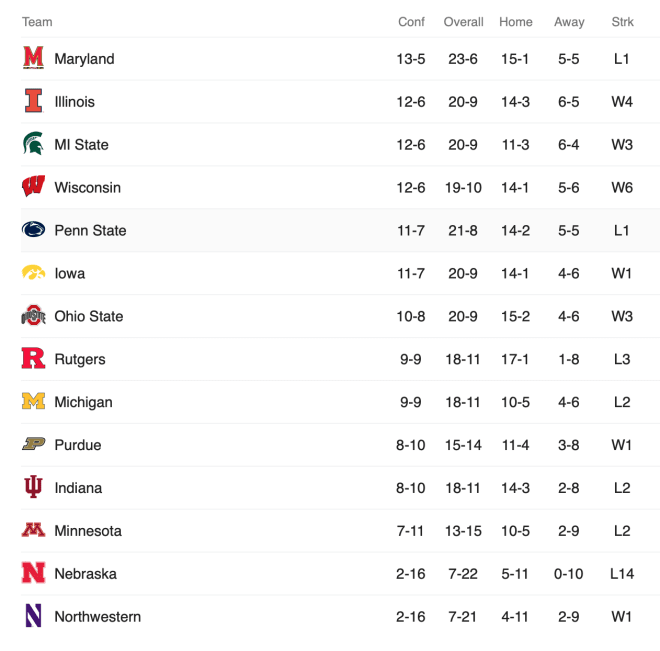This screenshot has height=651, width=660.
Task: Select the Conf column header
Action: pyautogui.click(x=411, y=22)
